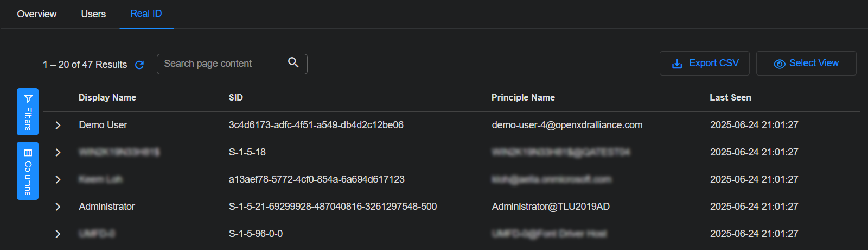Image resolution: width=868 pixels, height=250 pixels.
Task: Expand the row with SID a13aef78-5772-4cf0
Action: click(58, 179)
